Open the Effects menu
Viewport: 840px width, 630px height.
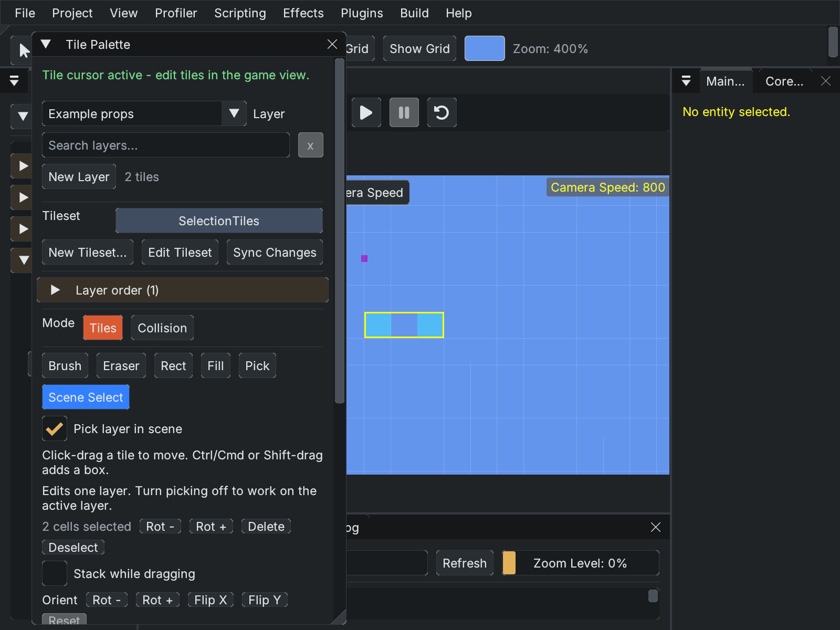[x=303, y=13]
